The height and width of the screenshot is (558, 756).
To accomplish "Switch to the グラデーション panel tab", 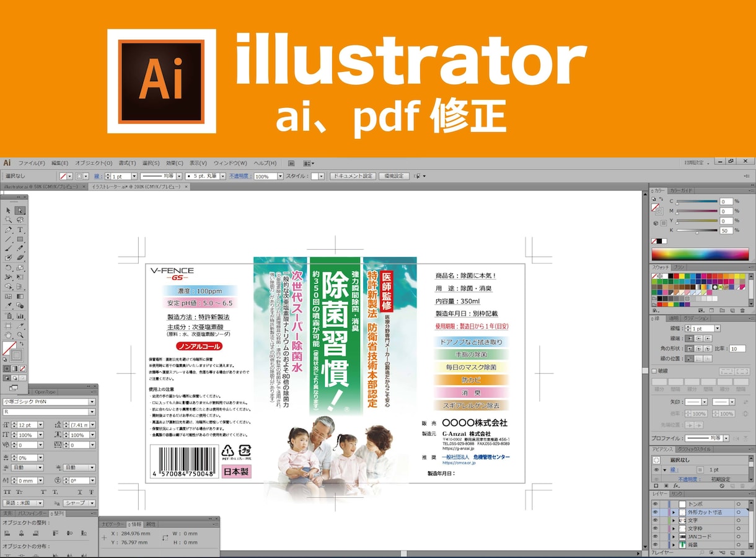I will (695, 318).
